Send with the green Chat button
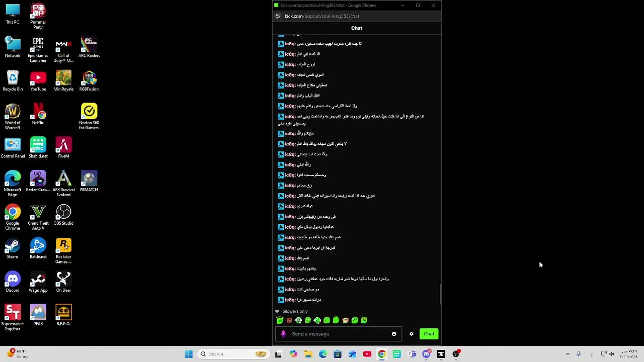The image size is (644, 362). tap(429, 334)
